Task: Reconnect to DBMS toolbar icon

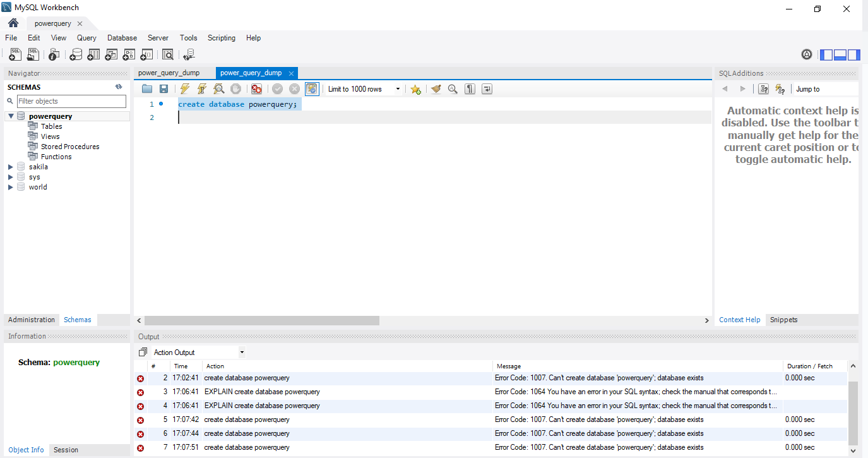Action: [189, 55]
